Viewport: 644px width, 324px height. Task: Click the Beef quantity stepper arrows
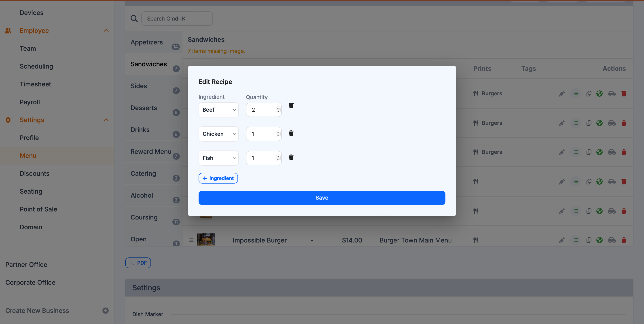[x=278, y=110]
